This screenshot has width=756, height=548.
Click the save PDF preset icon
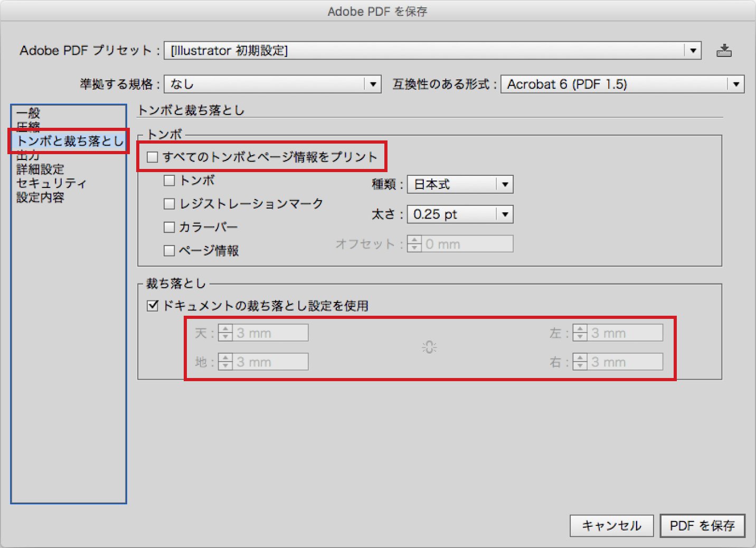724,50
